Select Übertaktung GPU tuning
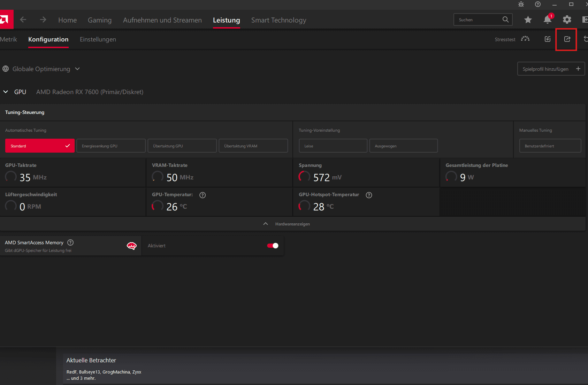The height and width of the screenshot is (385, 588). click(x=182, y=146)
